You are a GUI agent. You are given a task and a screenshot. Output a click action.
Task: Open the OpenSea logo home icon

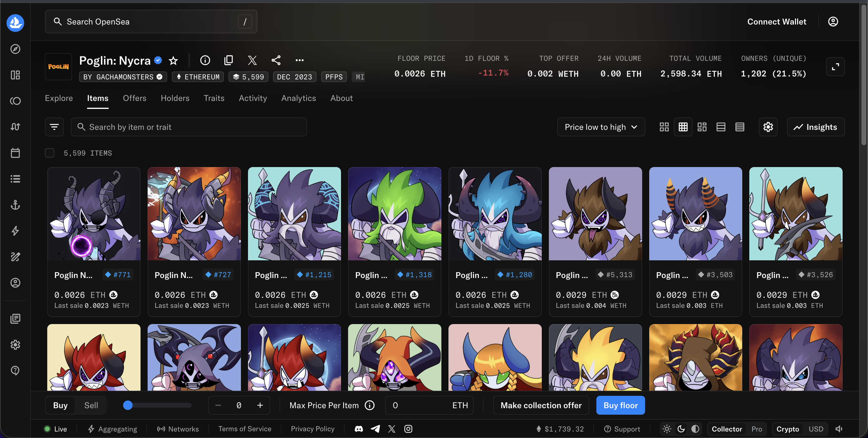click(x=15, y=22)
